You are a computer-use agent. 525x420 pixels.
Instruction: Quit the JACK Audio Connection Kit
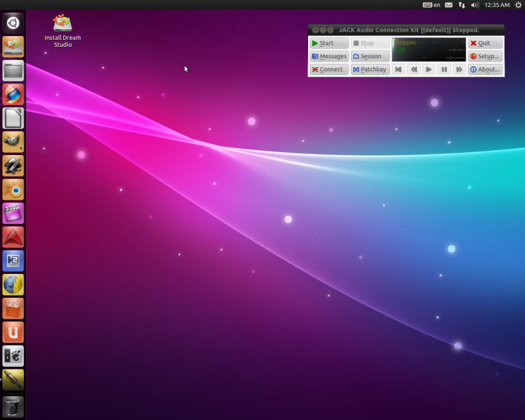click(485, 43)
